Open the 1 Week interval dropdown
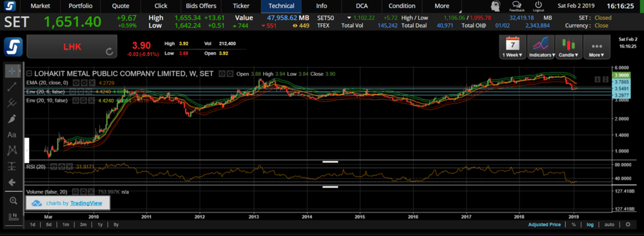Viewport: 644px width, 236px height. [x=512, y=47]
